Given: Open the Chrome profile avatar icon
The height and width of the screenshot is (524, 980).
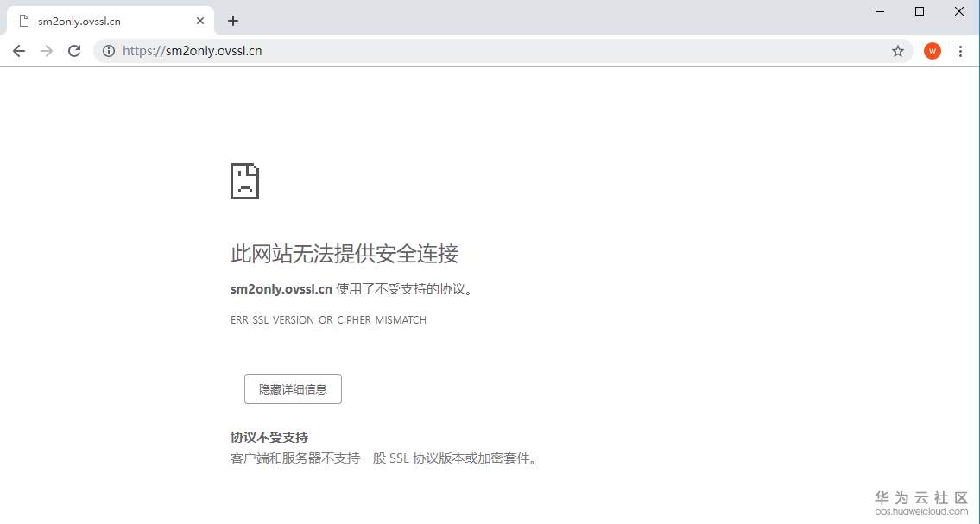Looking at the screenshot, I should tap(932, 51).
